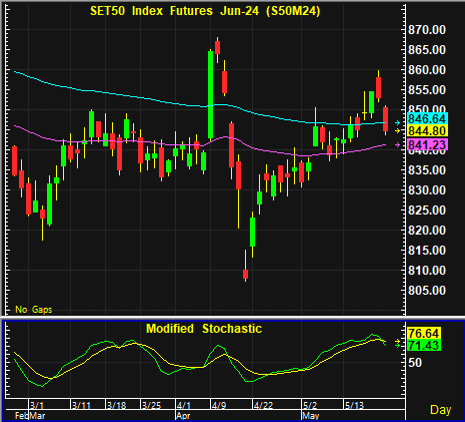The height and width of the screenshot is (422, 465).
Task: Click the 4/1 date label on the time axis
Action: click(184, 406)
